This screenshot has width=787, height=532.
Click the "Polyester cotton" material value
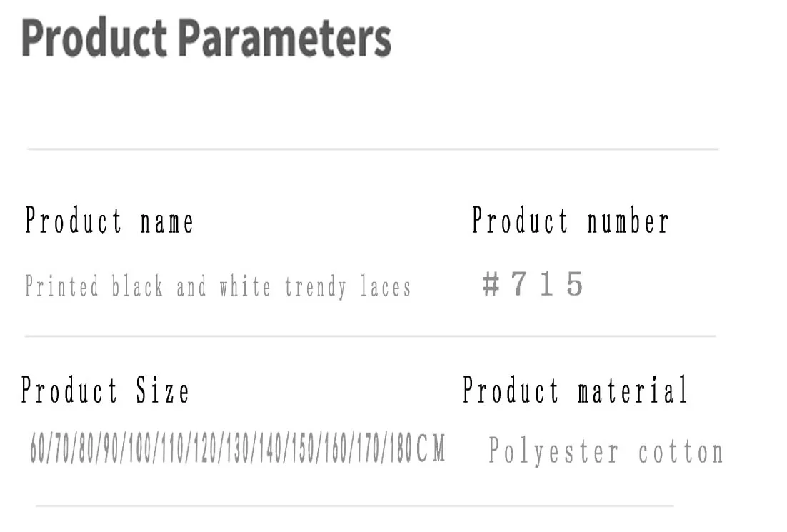point(606,452)
